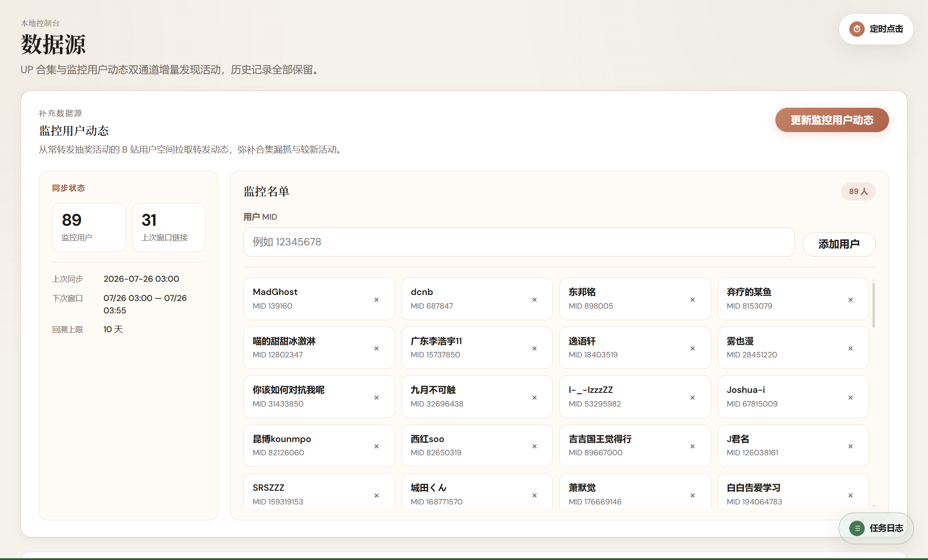This screenshot has width=928, height=560.
Task: Remove 弃疗的某鱼 user card
Action: [x=850, y=300]
